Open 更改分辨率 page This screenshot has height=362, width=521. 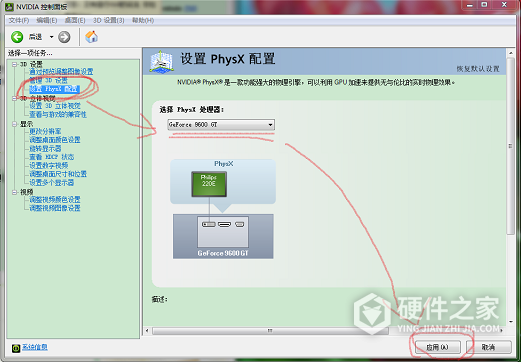[45, 131]
